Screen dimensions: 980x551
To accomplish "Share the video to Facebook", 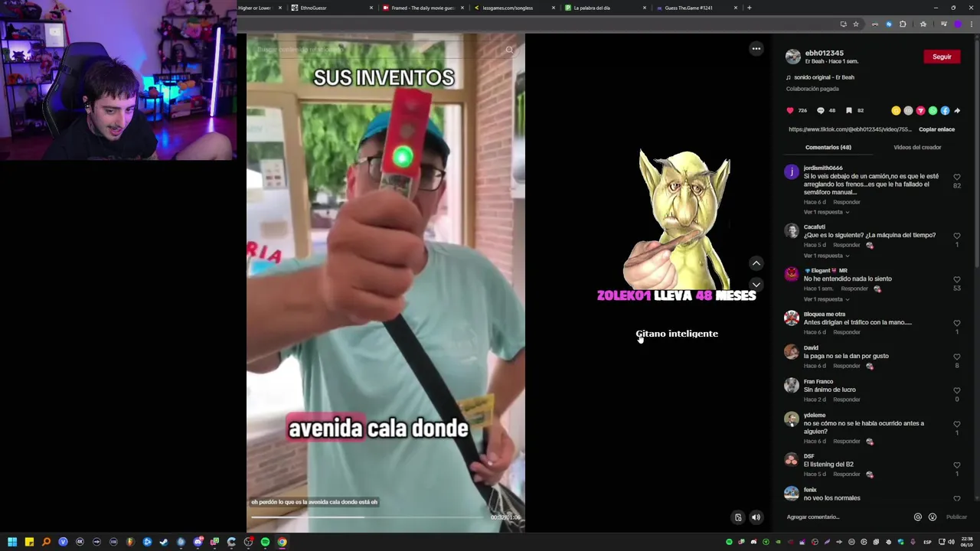I will click(x=945, y=110).
